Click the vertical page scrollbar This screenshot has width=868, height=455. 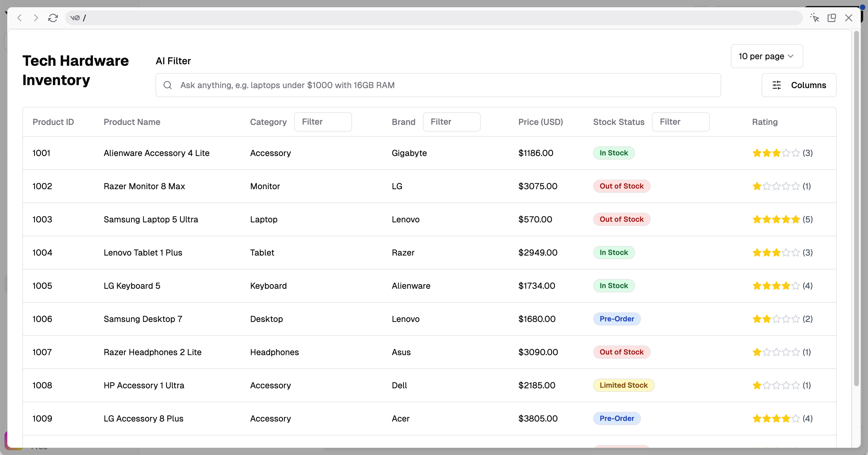856,209
